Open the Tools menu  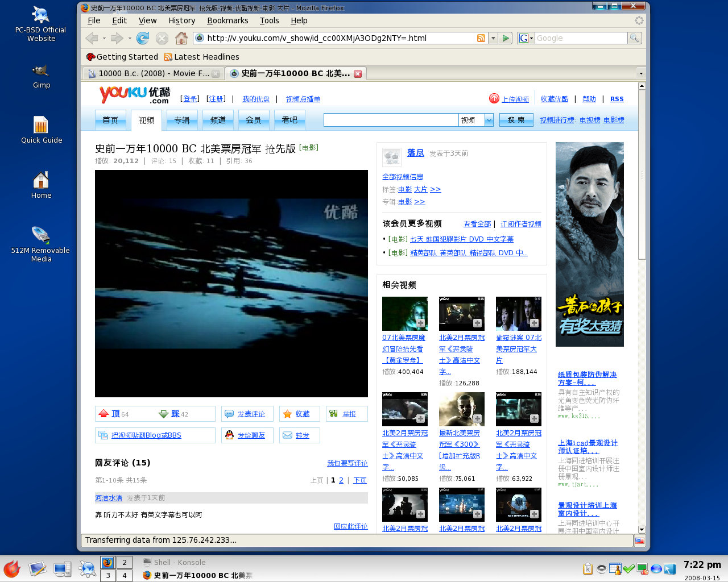269,20
